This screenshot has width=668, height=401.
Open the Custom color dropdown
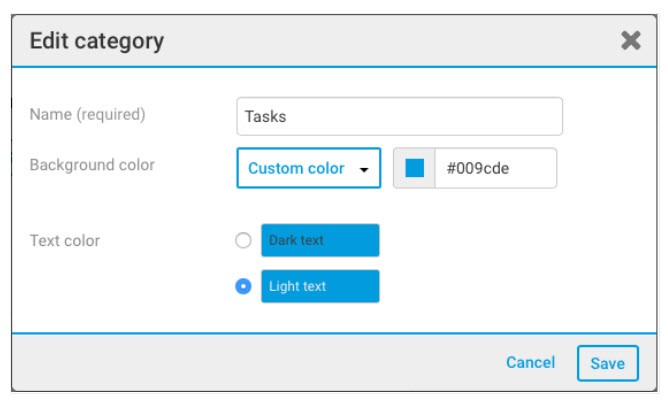pos(308,168)
